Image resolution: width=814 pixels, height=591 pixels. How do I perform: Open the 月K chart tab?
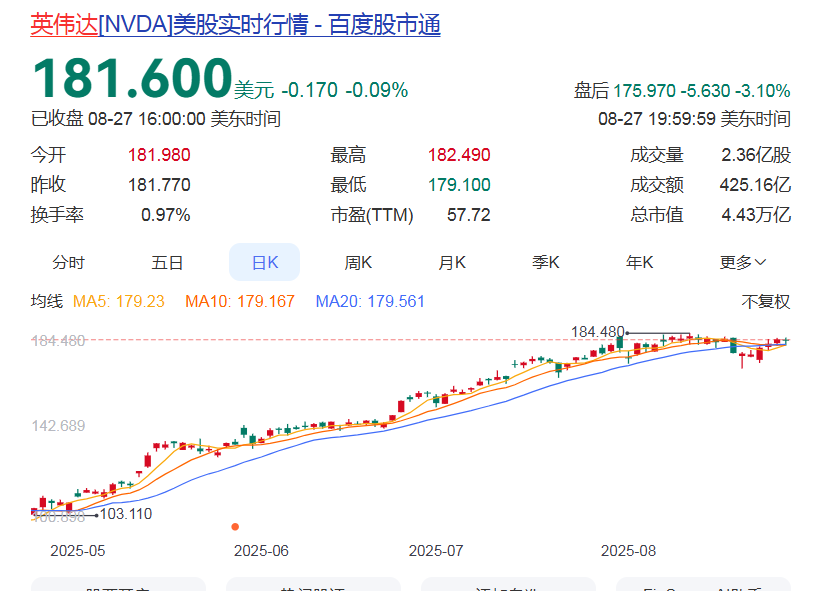(452, 262)
